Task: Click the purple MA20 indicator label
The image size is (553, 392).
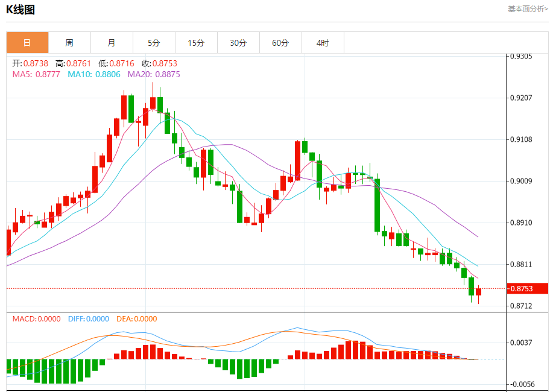Action: click(x=153, y=74)
